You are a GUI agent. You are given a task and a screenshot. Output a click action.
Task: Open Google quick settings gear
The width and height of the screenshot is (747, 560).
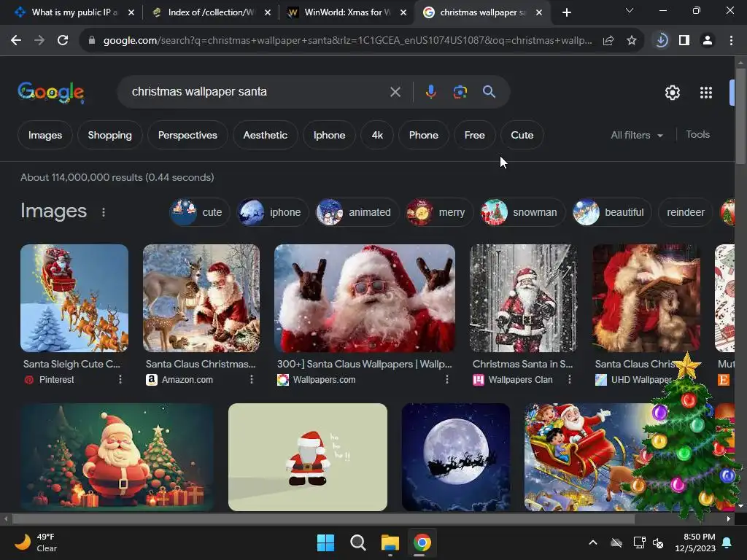coord(672,93)
